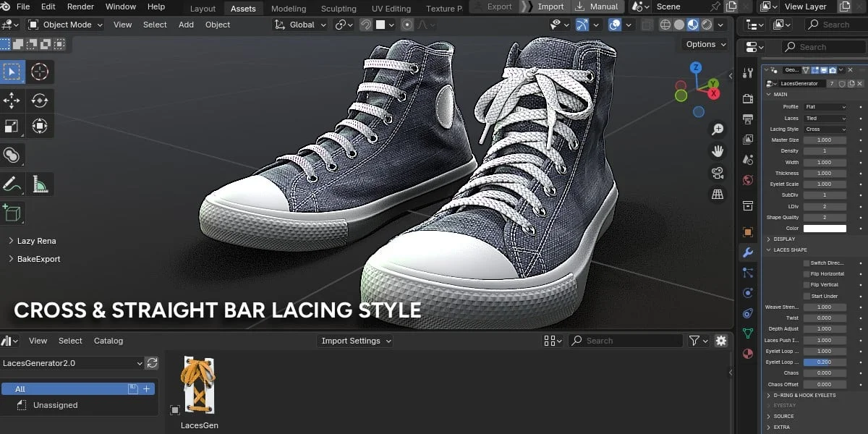Select the Move tool in the toolbar
Viewport: 868px width, 434px height.
tap(12, 101)
